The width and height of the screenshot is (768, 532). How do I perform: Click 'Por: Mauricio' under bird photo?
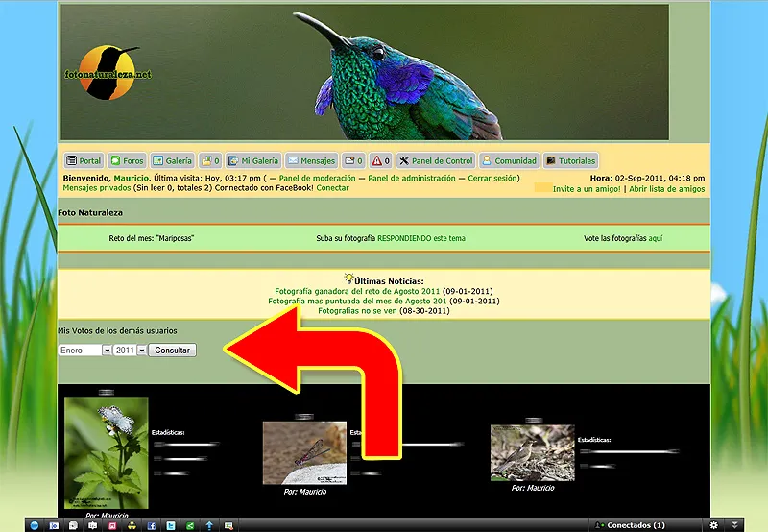533,488
